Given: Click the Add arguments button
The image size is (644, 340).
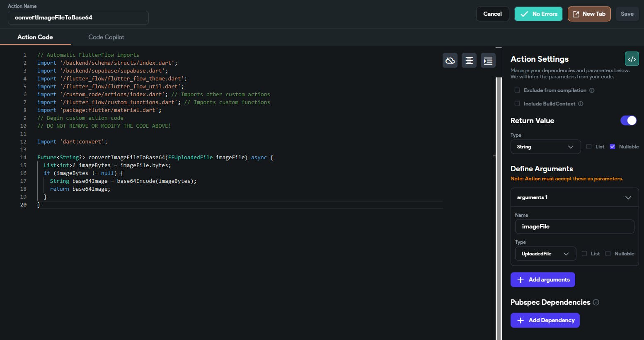Looking at the screenshot, I should 543,279.
